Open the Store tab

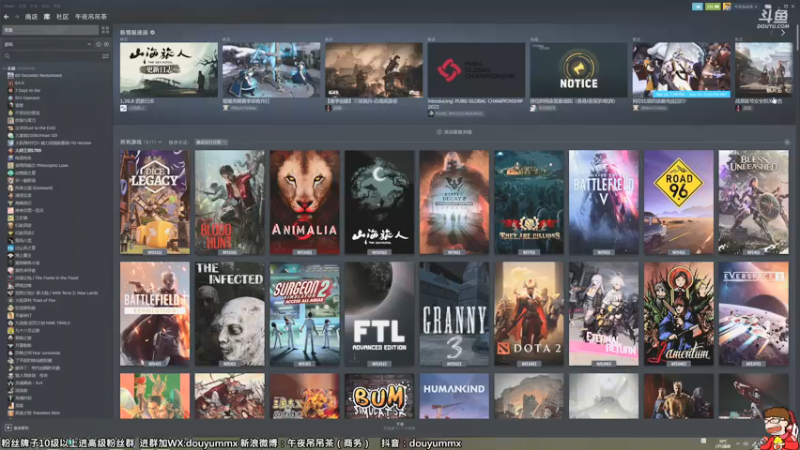tap(31, 17)
